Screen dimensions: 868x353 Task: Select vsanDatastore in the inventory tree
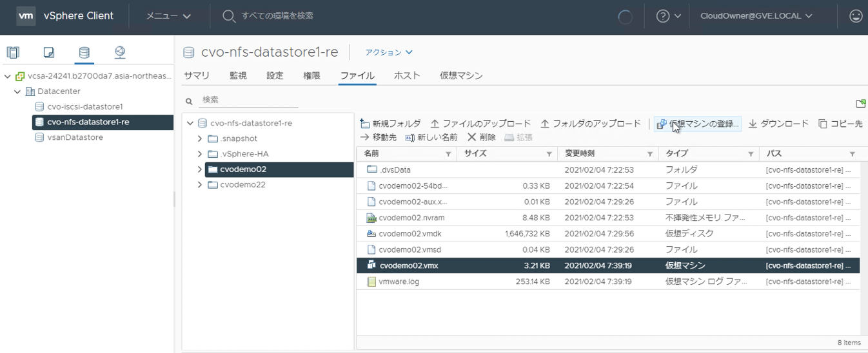[75, 138]
